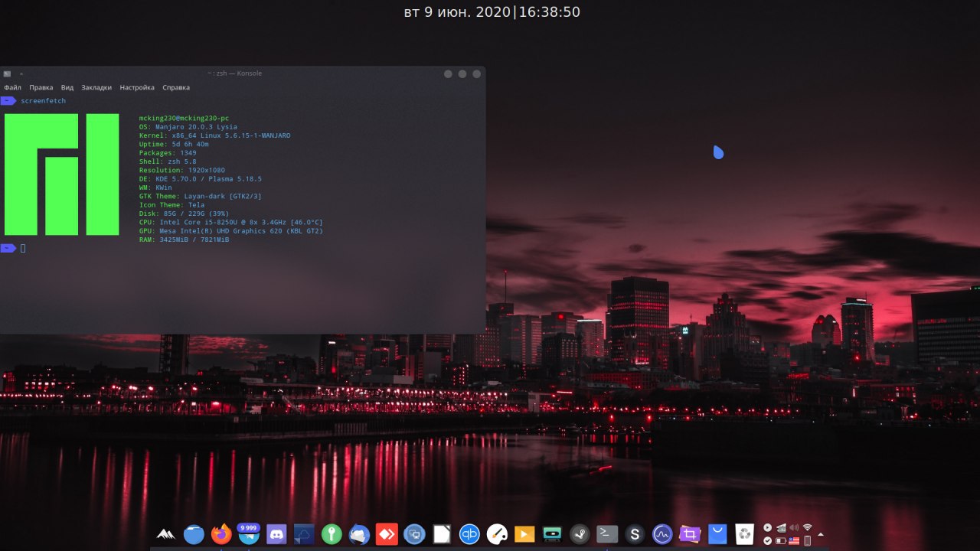Click the 'Packages: 1349' line
This screenshot has height=551, width=980.
pyautogui.click(x=168, y=153)
